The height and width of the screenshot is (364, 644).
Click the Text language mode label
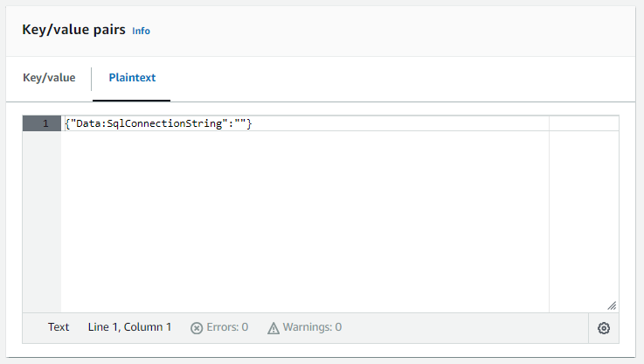point(59,327)
